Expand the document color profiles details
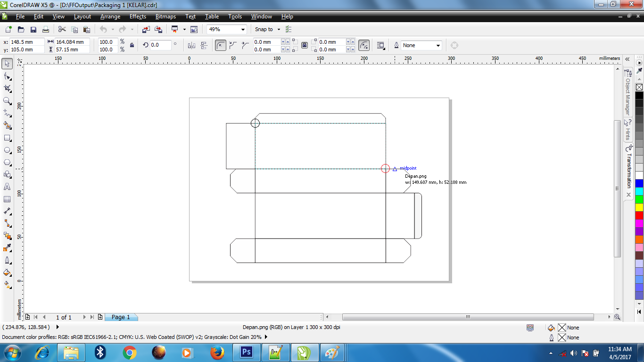Screen dimensions: 644x362 (x=265, y=337)
